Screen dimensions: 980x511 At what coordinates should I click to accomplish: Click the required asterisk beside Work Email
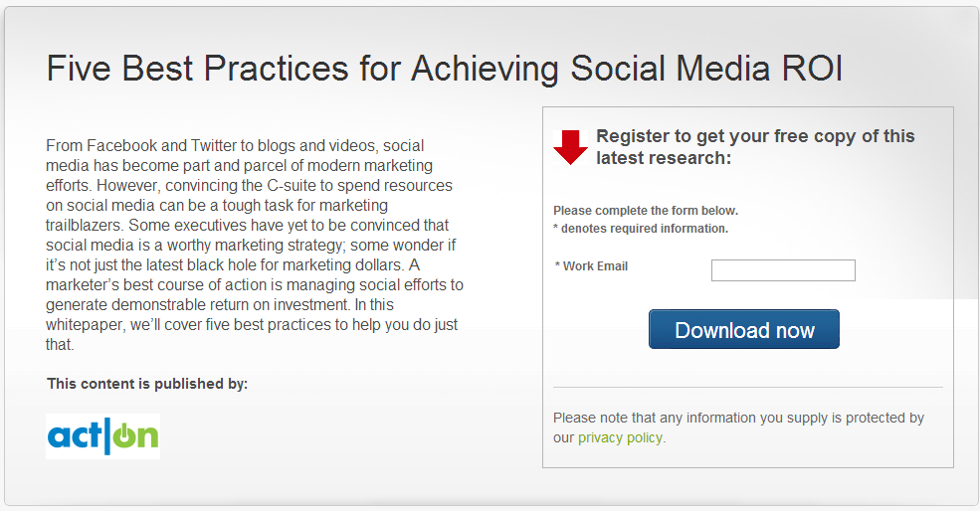click(558, 267)
